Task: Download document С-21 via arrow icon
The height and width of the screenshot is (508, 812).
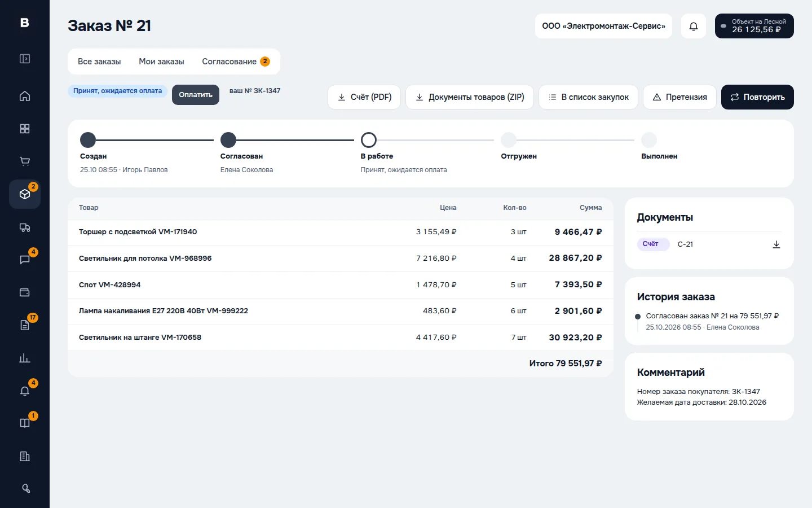Action: 776,244
